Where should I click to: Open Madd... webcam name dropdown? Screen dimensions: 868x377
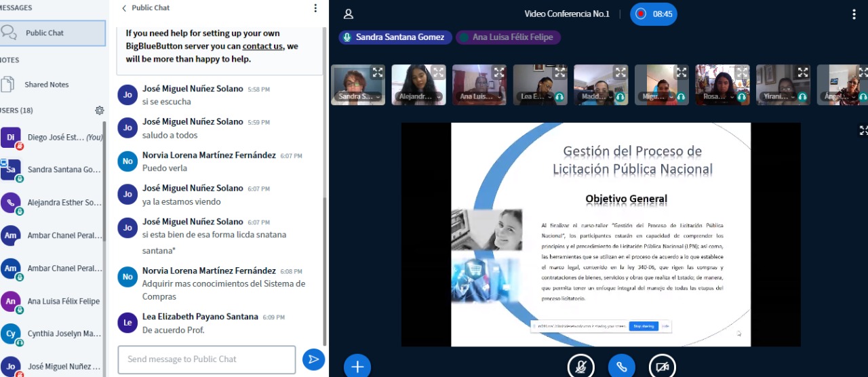[x=595, y=96]
